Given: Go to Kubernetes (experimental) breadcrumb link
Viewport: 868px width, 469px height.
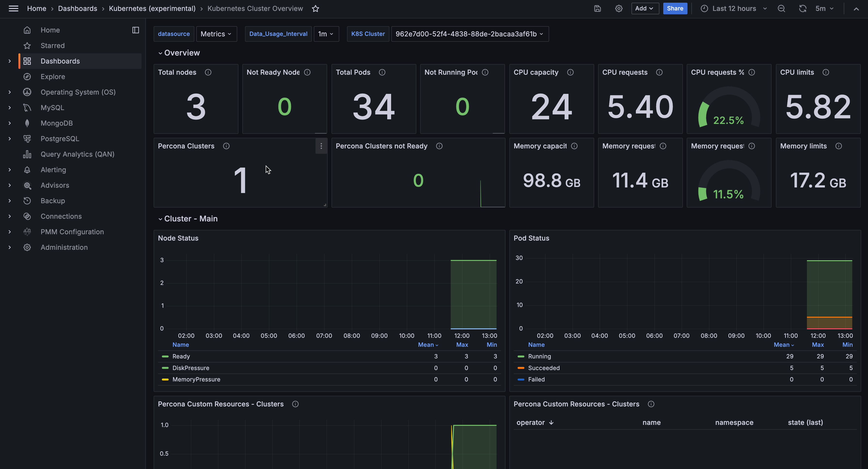Looking at the screenshot, I should point(152,9).
